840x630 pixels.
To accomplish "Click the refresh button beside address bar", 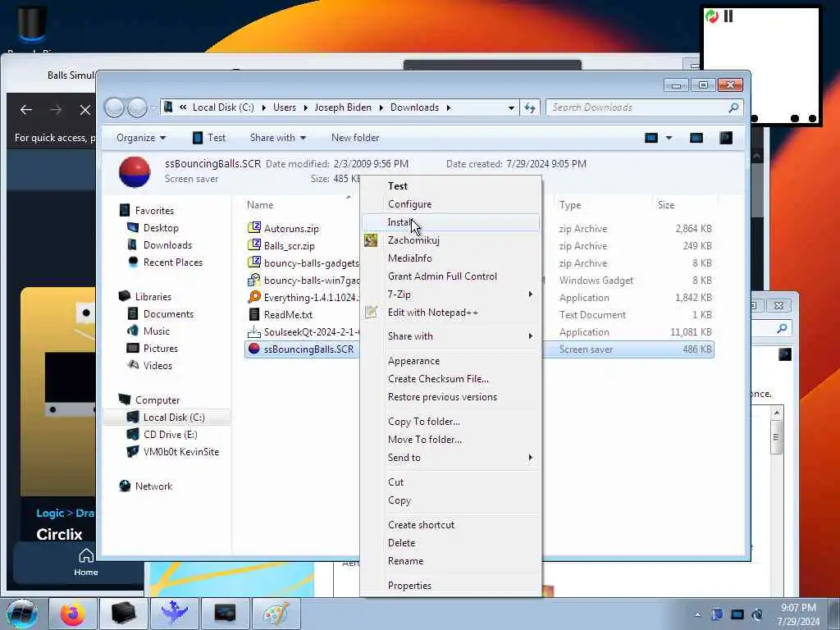I will 530,107.
